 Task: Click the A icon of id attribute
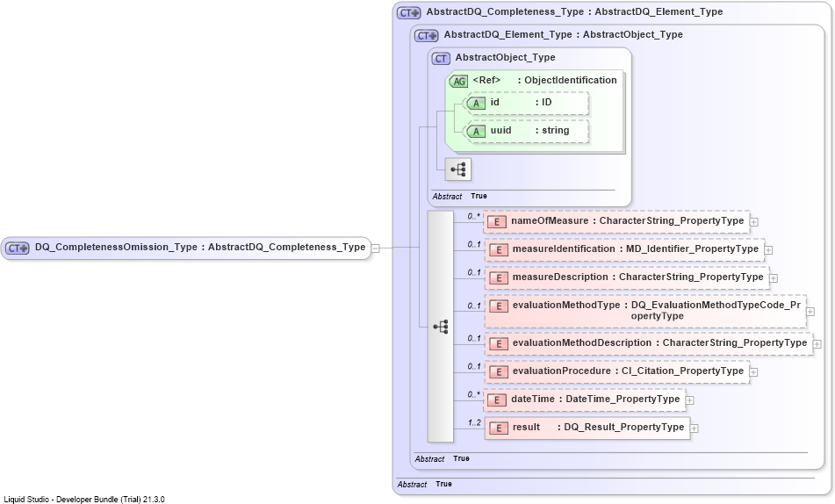tap(476, 104)
